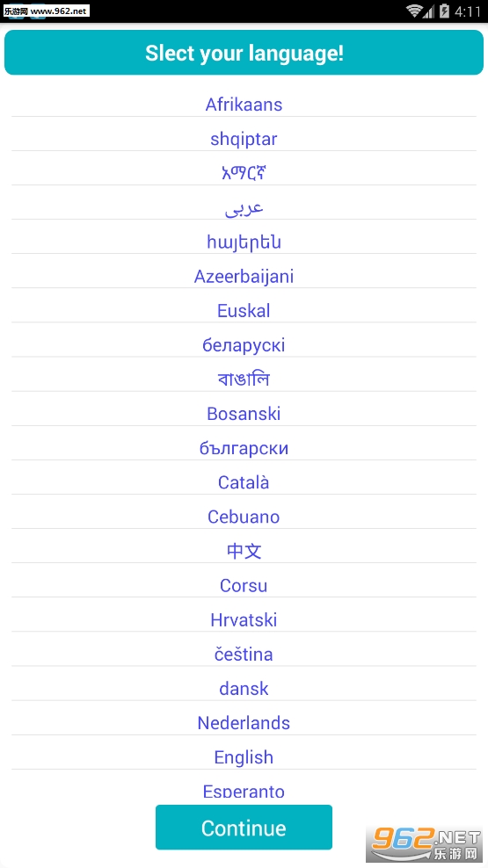Select Euskal language option
488x868 pixels.
tap(244, 310)
